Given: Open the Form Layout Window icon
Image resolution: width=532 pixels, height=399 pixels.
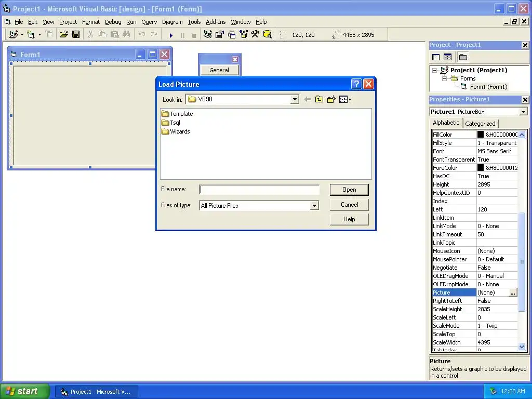Looking at the screenshot, I should pos(232,34).
